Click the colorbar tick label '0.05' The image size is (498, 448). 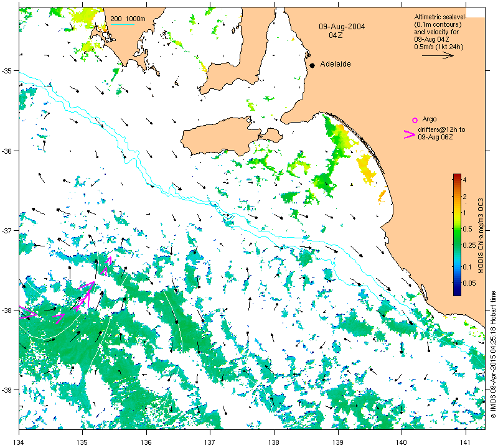469,283
